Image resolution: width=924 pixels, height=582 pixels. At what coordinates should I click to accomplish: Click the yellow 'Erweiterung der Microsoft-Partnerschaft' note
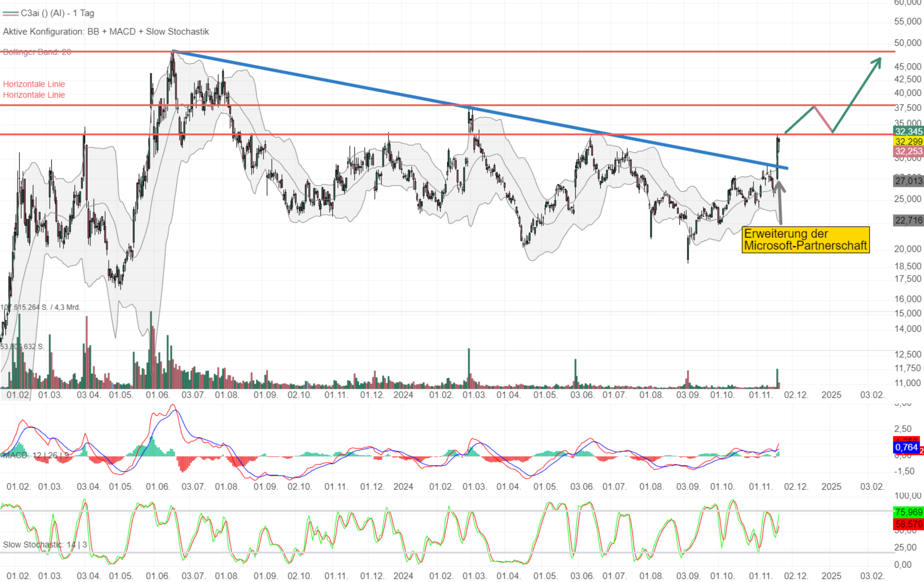click(806, 239)
